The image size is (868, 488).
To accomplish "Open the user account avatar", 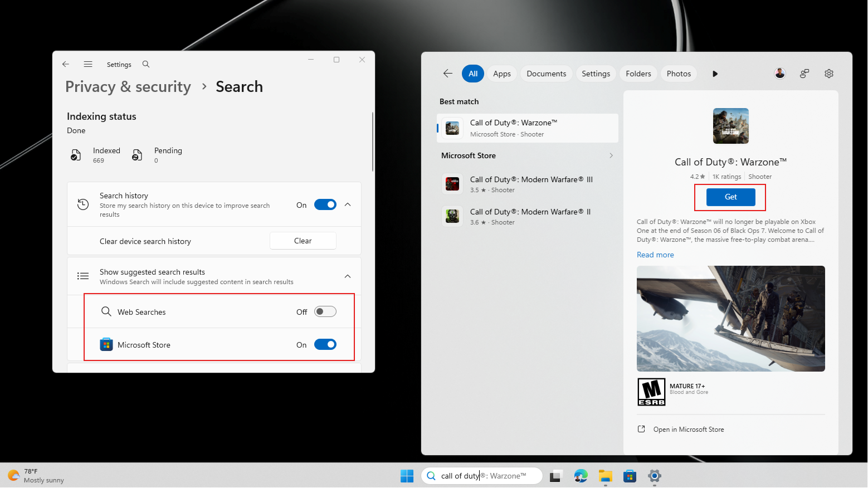I will tap(780, 74).
